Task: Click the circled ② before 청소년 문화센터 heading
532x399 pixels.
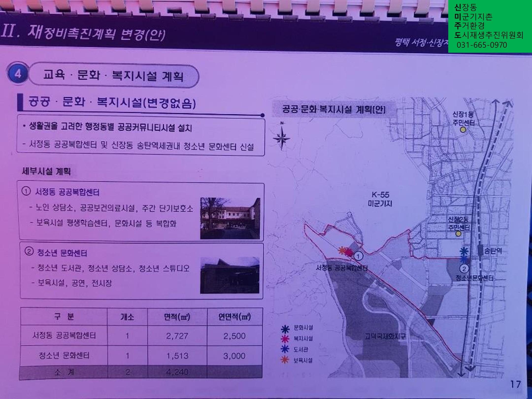Action: (x=29, y=252)
